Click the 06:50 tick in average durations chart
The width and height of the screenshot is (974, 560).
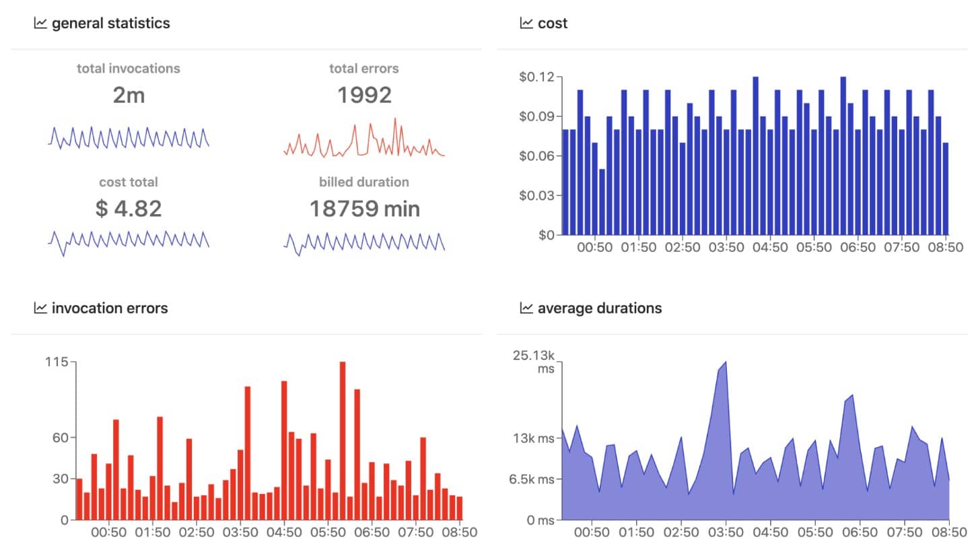pos(858,532)
